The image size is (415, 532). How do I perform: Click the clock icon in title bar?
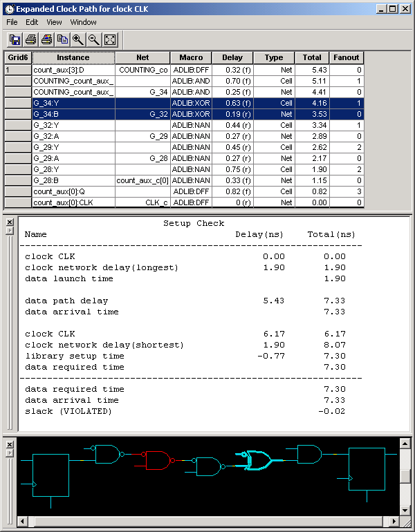10,9
